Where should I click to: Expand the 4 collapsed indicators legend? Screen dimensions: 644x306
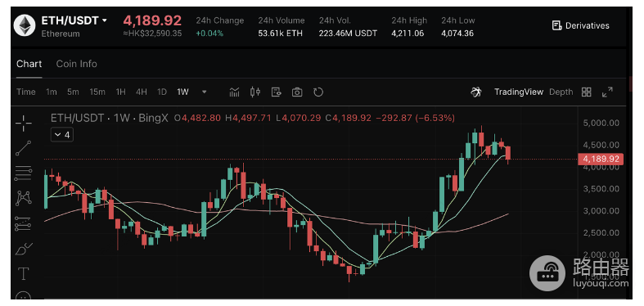coord(62,135)
